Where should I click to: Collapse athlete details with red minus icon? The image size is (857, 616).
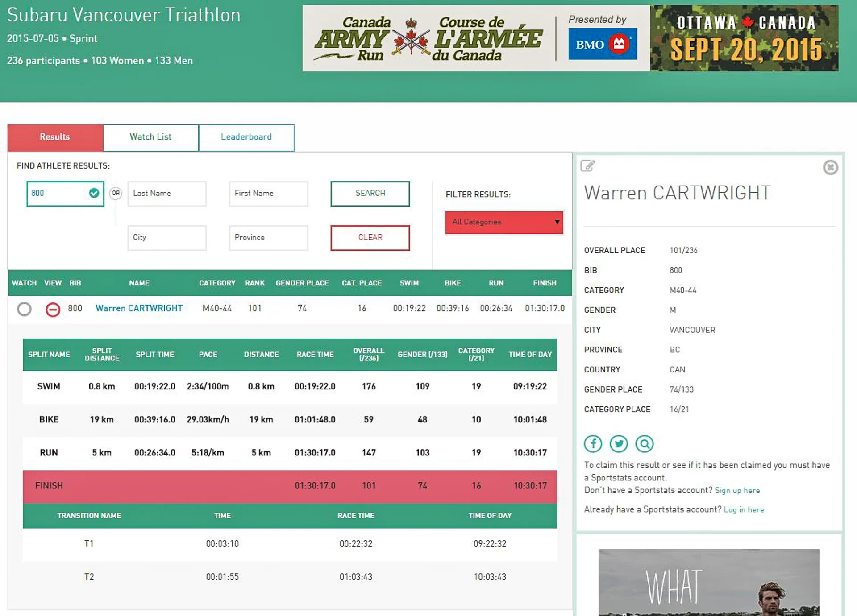[x=53, y=309]
